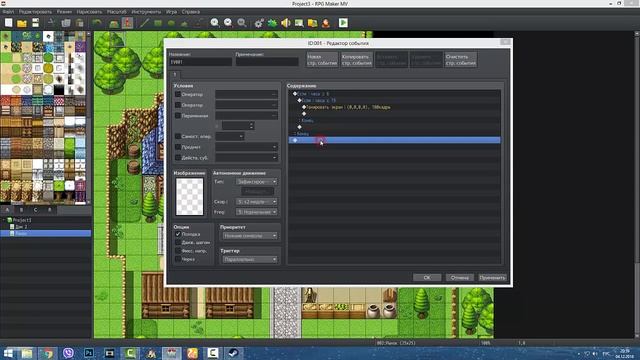Click Копировать стр. события button
The height and width of the screenshot is (360, 640).
click(x=357, y=60)
